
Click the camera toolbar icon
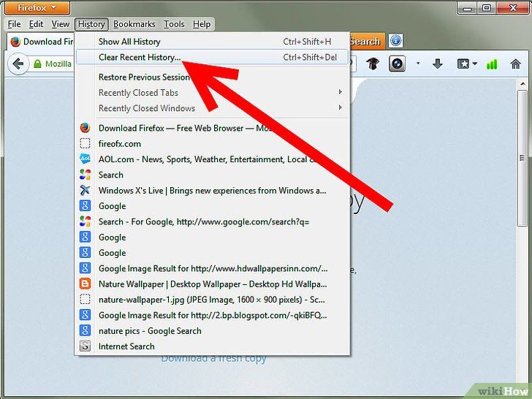(x=397, y=64)
